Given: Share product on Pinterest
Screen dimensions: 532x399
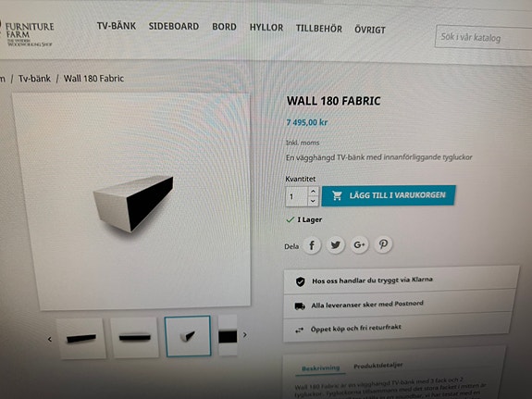Looking at the screenshot, I should (x=383, y=244).
